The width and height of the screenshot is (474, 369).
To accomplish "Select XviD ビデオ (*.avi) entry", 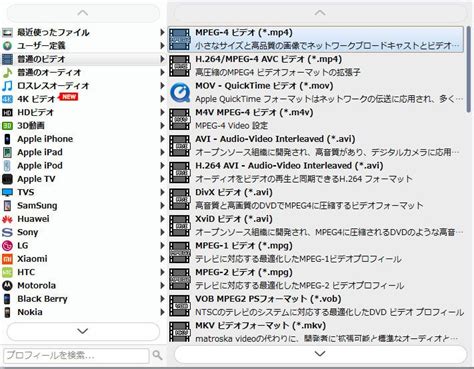I will click(x=316, y=226).
